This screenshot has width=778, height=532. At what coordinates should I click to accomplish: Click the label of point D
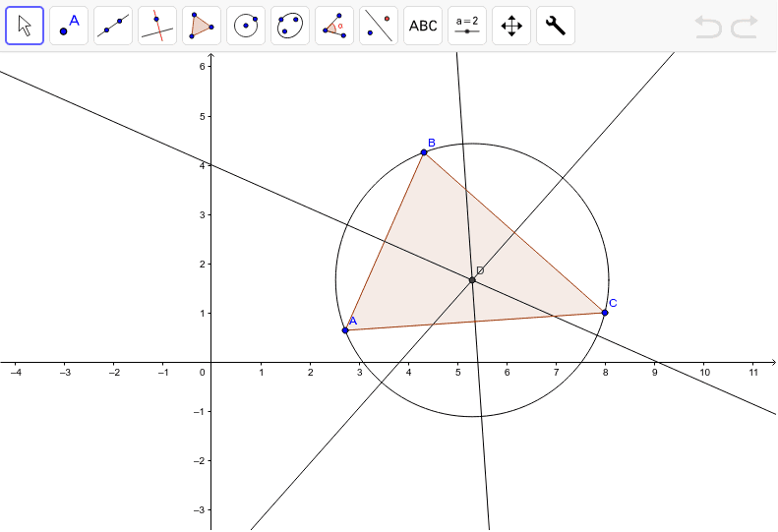[480, 270]
